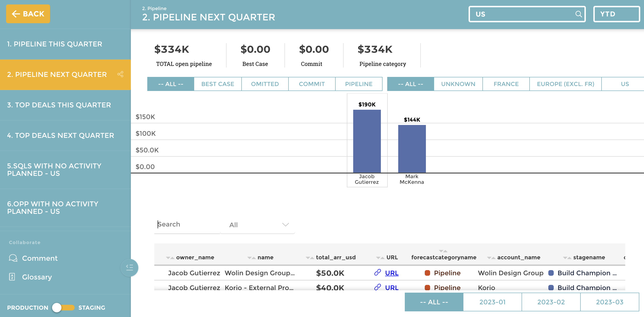
Task: Select the BEST CASE filter option
Action: tap(217, 84)
